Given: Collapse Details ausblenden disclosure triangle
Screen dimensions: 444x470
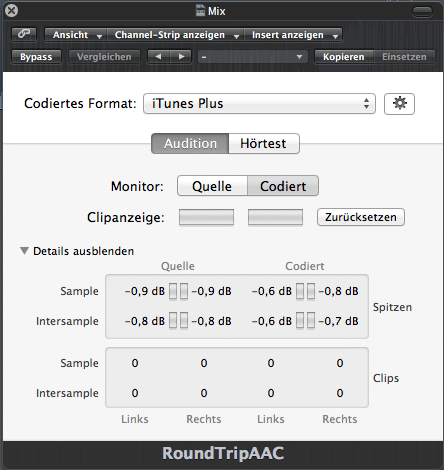Looking at the screenshot, I should click(x=24, y=251).
